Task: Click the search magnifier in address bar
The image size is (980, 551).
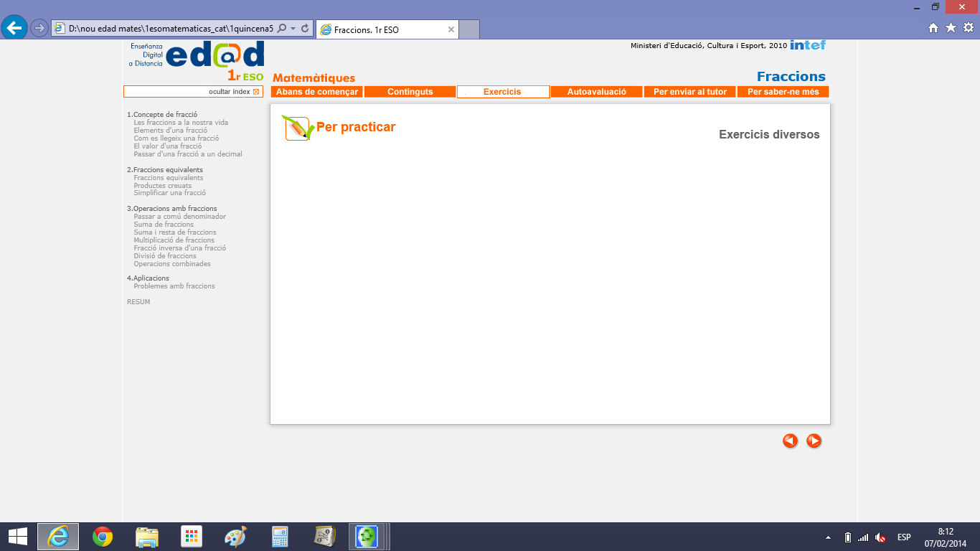Action: click(281, 29)
